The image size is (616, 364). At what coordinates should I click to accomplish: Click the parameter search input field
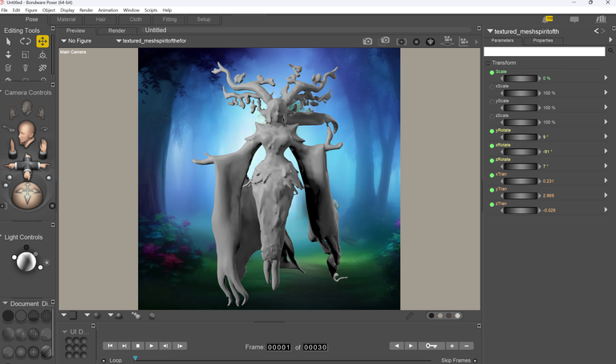point(544,51)
